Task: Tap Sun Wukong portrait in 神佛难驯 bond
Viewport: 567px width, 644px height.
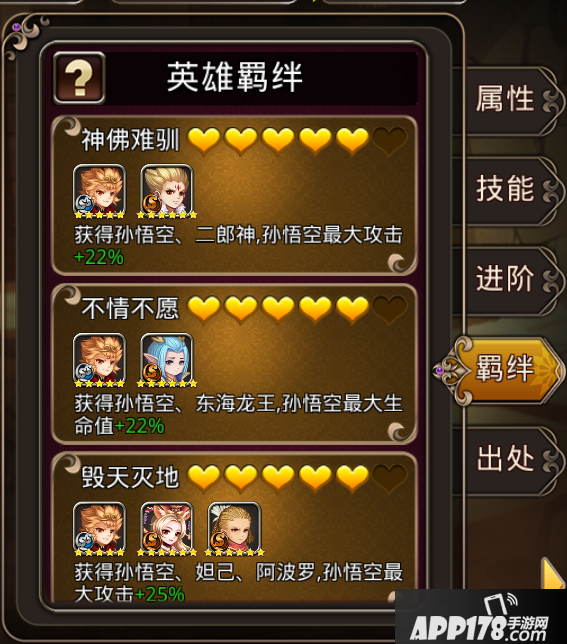Action: click(99, 191)
